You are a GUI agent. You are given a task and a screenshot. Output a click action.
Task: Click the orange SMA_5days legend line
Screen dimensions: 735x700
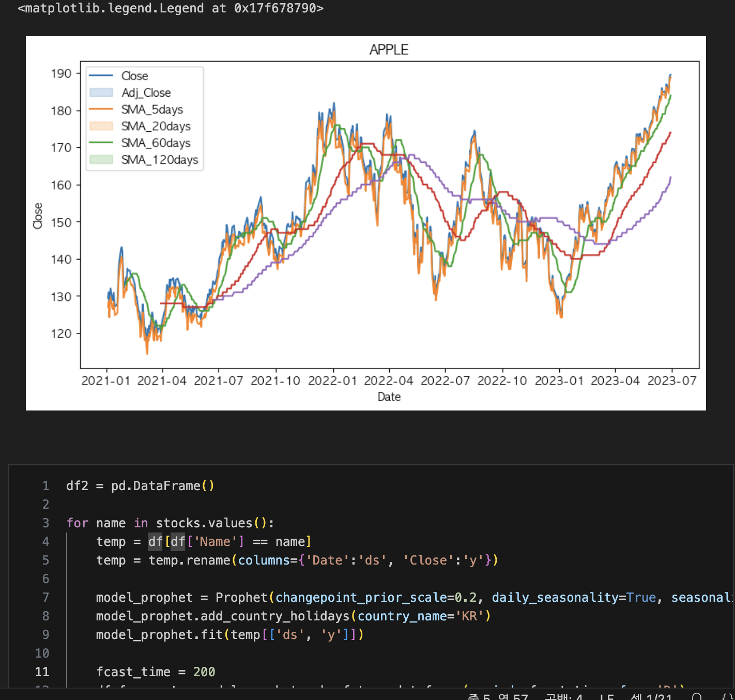101,109
